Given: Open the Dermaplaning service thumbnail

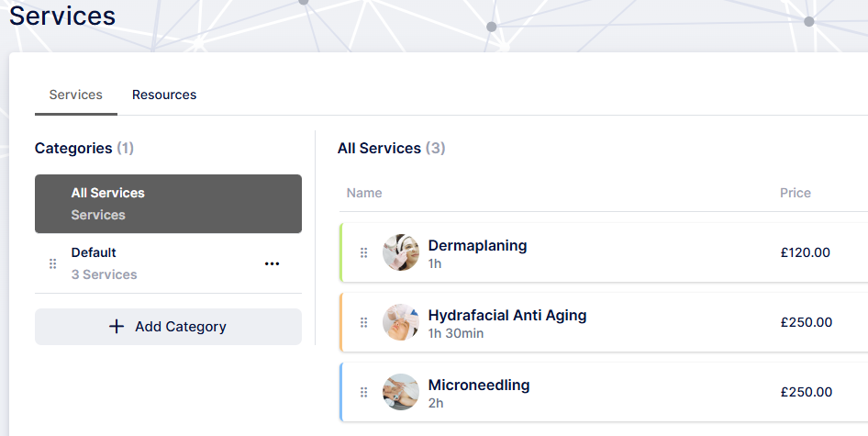Looking at the screenshot, I should 401,252.
